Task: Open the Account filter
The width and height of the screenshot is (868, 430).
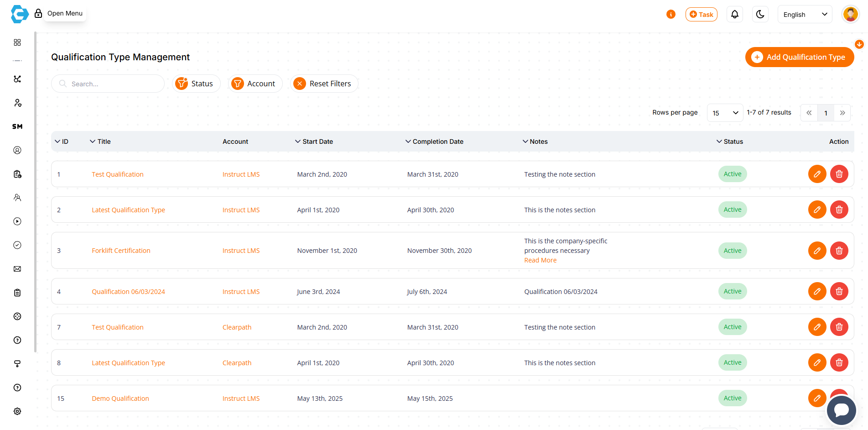Action: [255, 84]
